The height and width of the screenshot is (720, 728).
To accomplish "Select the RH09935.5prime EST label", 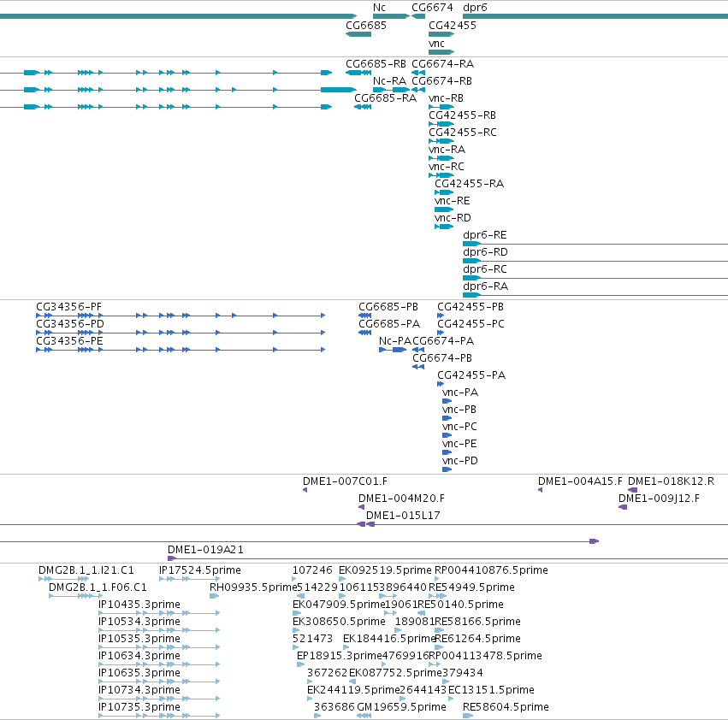I will click(252, 587).
